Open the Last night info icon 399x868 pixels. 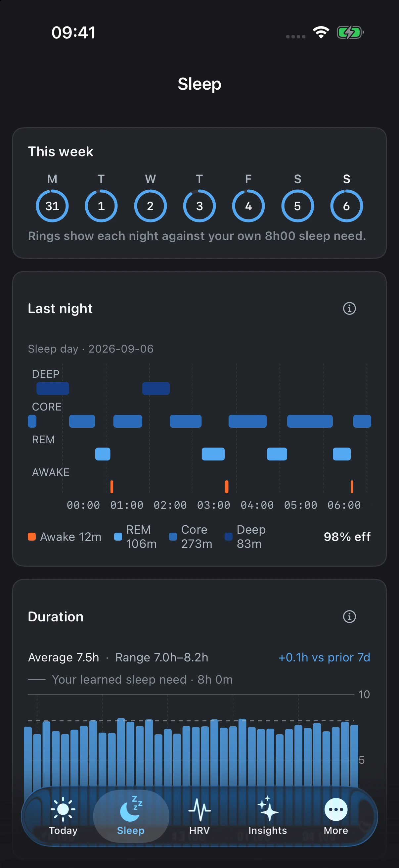coord(349,308)
